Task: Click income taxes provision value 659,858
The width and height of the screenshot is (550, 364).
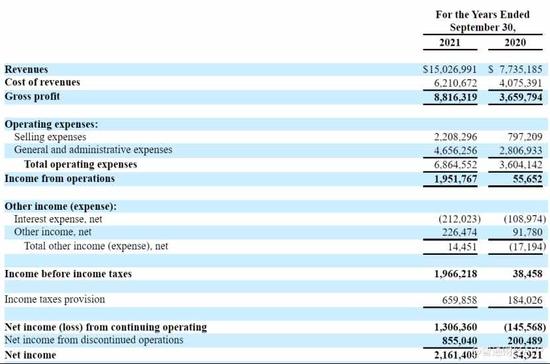Action: click(x=459, y=301)
